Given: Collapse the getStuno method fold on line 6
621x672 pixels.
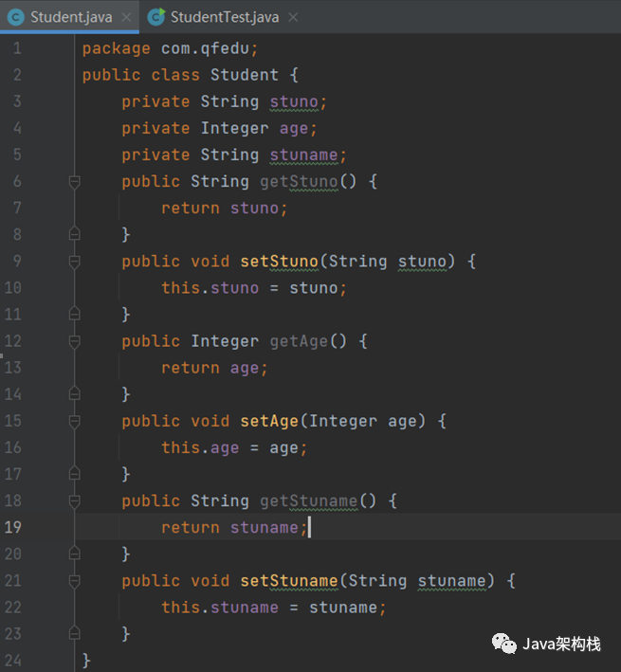Looking at the screenshot, I should (x=74, y=182).
